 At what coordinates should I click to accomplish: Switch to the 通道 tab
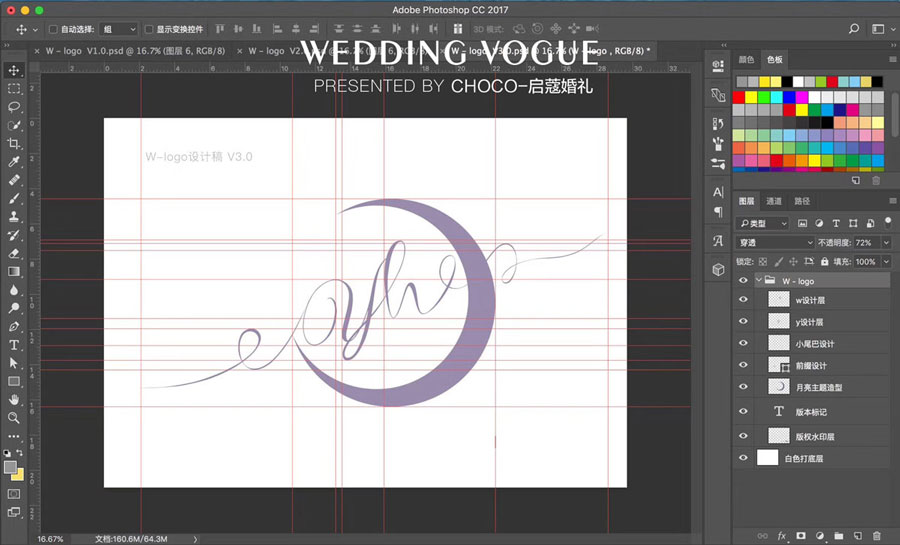click(x=774, y=201)
